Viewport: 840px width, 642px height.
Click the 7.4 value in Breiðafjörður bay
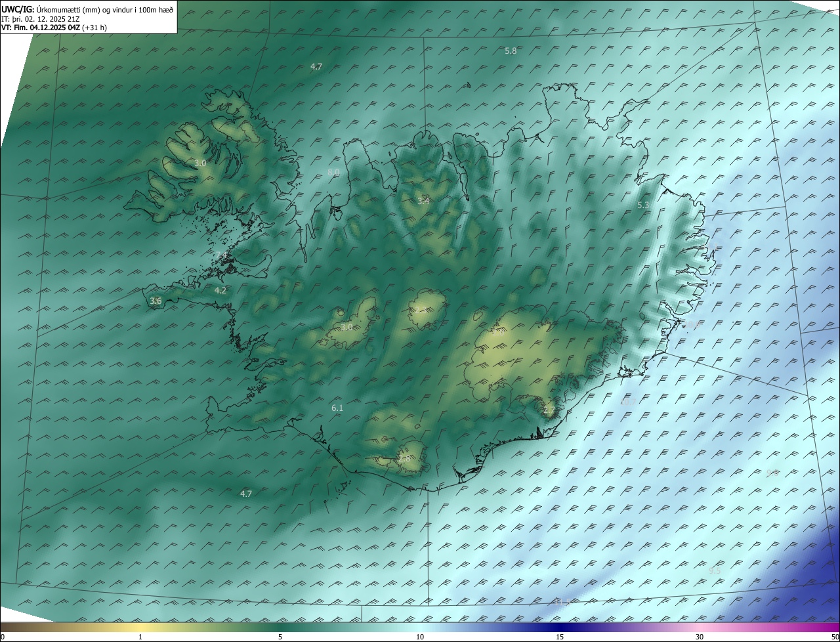(x=221, y=255)
